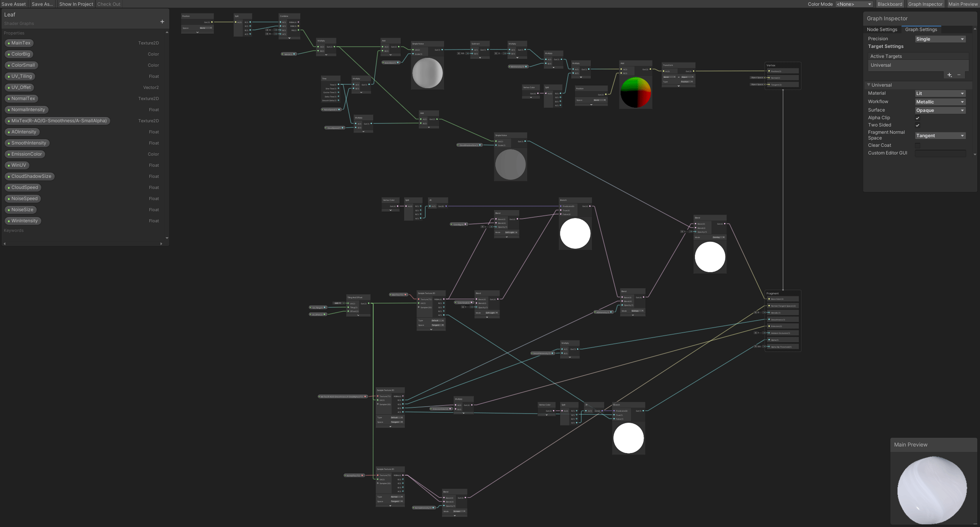Image resolution: width=980 pixels, height=527 pixels.
Task: Select the EmissionColor property in the blackboard
Action: click(25, 154)
